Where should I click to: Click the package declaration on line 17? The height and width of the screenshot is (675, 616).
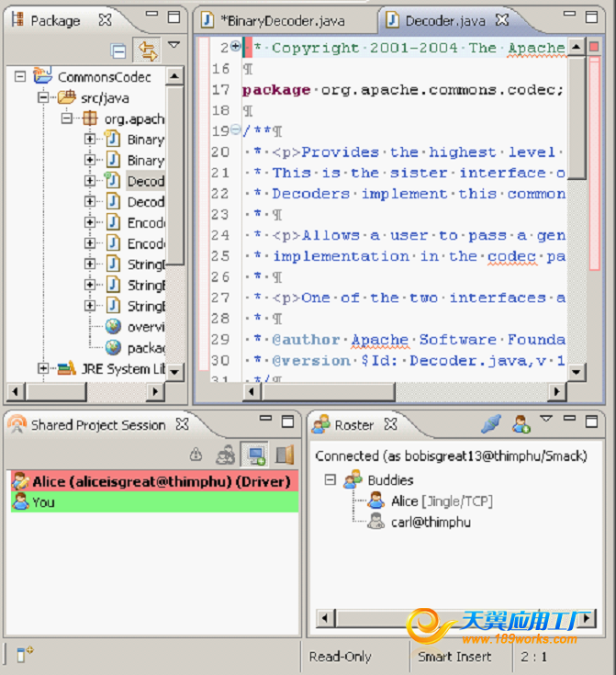coord(403,90)
